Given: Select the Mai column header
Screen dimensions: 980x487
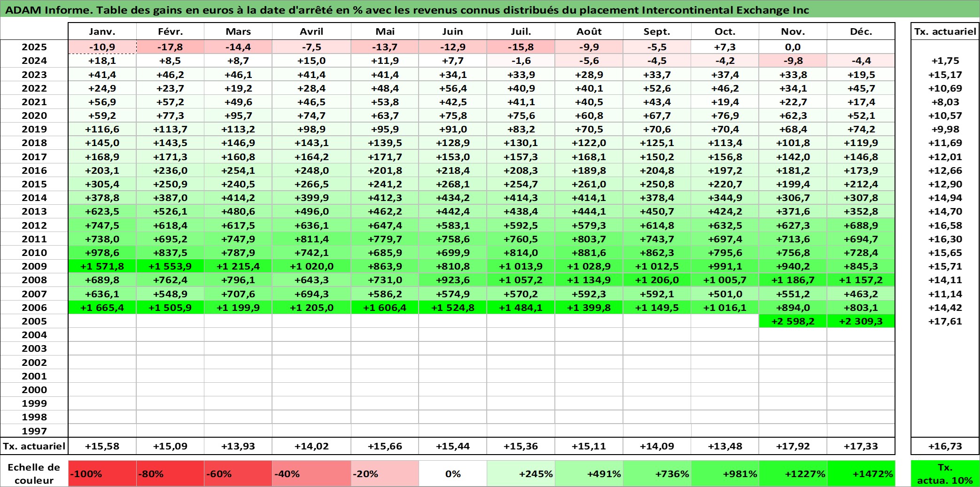Looking at the screenshot, I should (x=385, y=31).
